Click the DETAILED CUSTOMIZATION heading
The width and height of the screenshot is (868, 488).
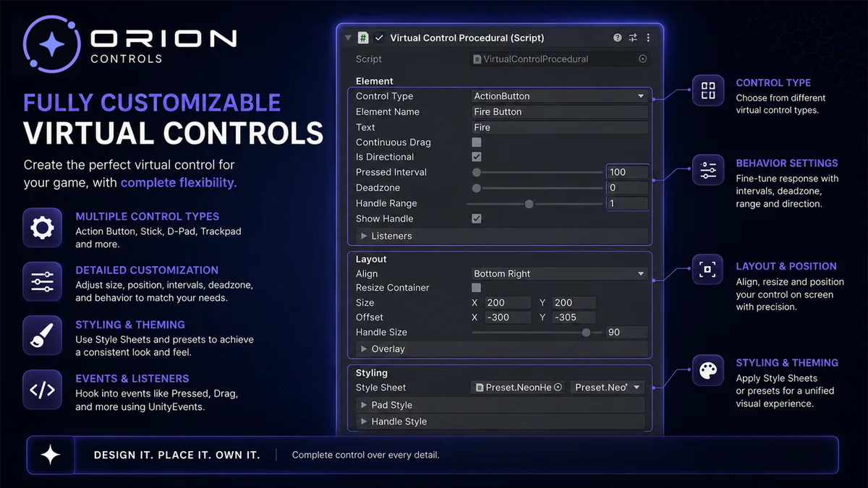(147, 270)
